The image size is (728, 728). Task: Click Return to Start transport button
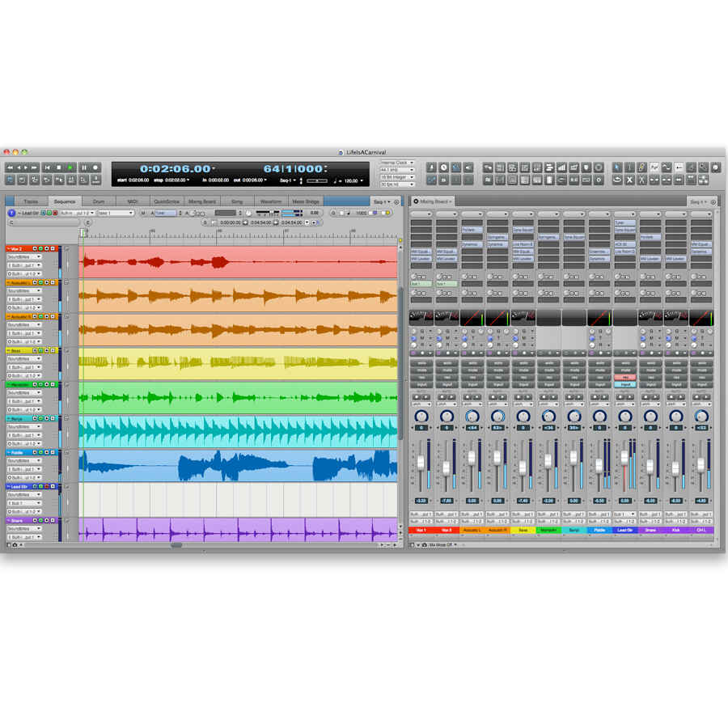(x=48, y=167)
